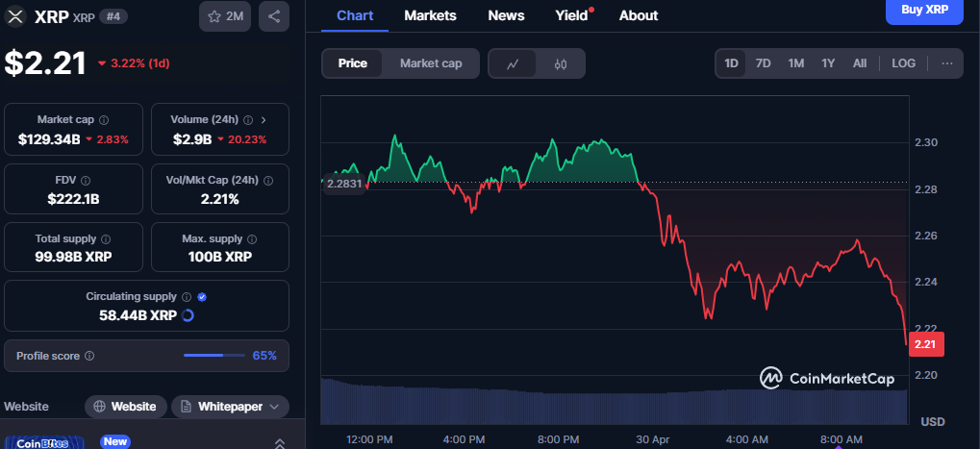This screenshot has height=449, width=980.
Task: Click the New badge near the bottom
Action: click(115, 441)
